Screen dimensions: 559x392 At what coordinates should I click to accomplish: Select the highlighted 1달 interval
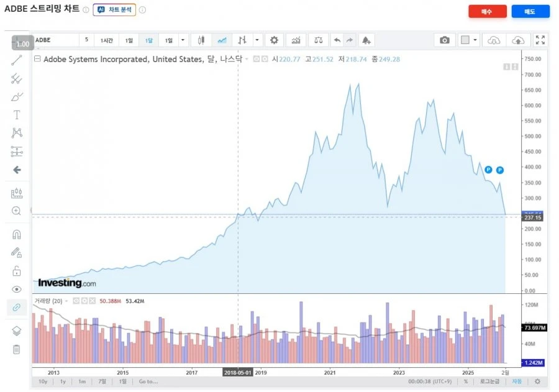pos(149,40)
